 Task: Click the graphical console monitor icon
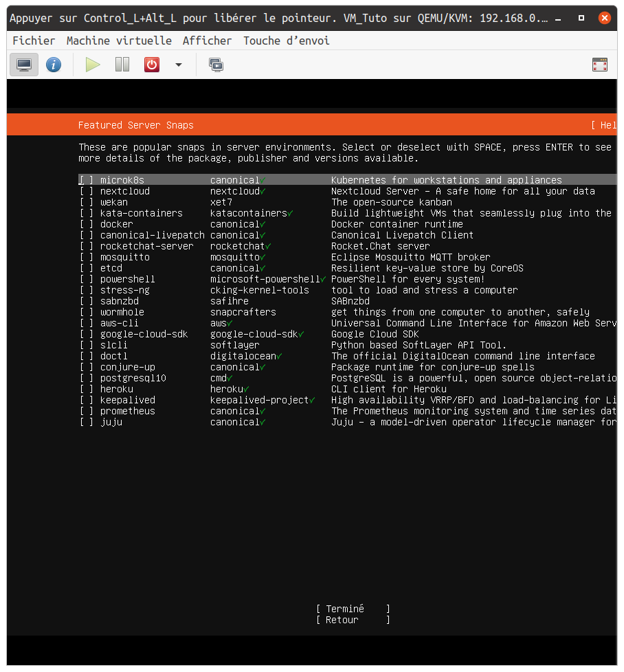tap(24, 65)
